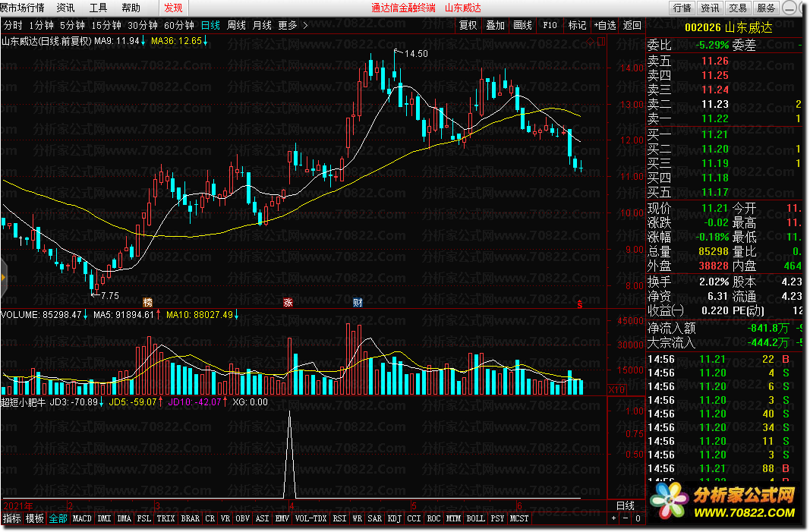Open the 帮助 menu

[131, 8]
